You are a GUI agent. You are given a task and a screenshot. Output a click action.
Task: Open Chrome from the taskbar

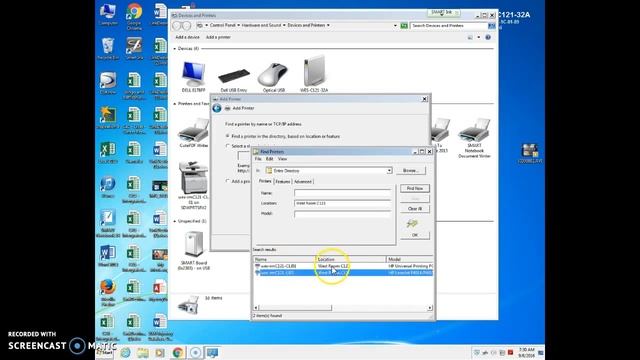(x=178, y=353)
